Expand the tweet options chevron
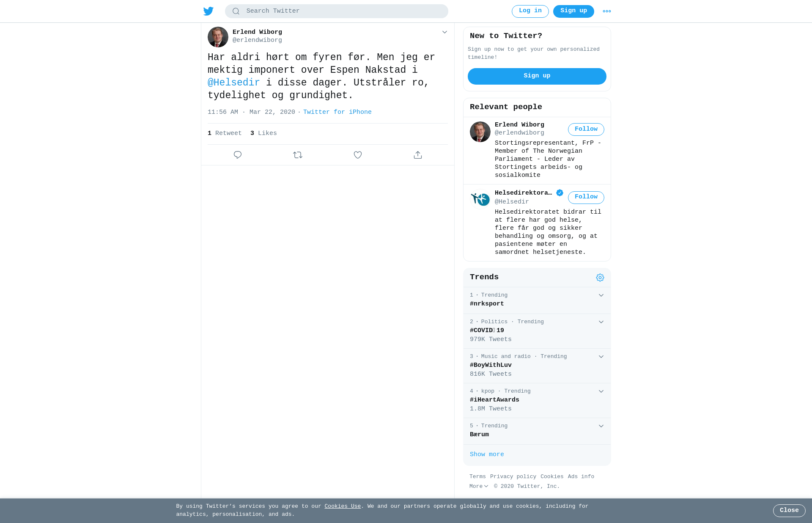The height and width of the screenshot is (523, 812). (x=444, y=32)
